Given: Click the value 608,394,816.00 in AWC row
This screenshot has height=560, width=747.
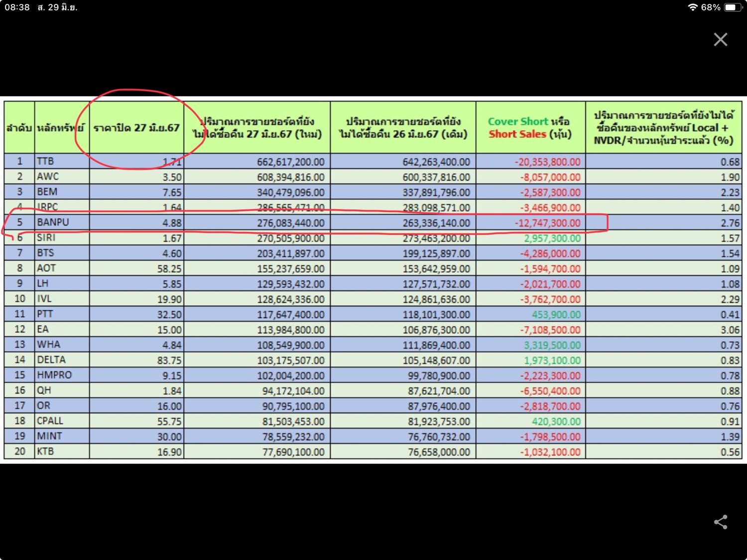Looking at the screenshot, I should click(x=291, y=177).
